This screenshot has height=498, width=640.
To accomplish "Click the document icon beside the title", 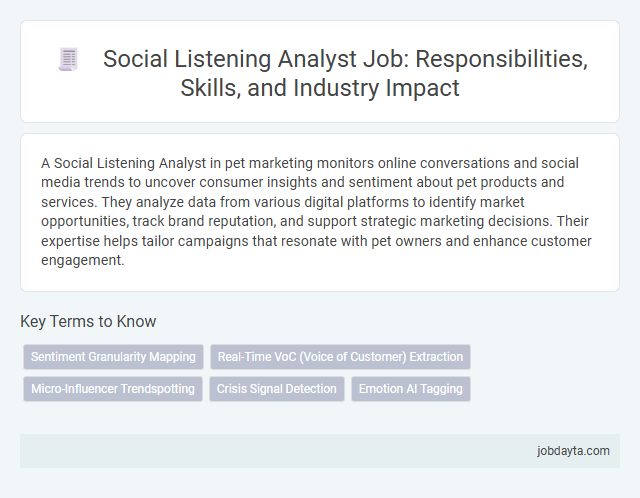I will 68,59.
